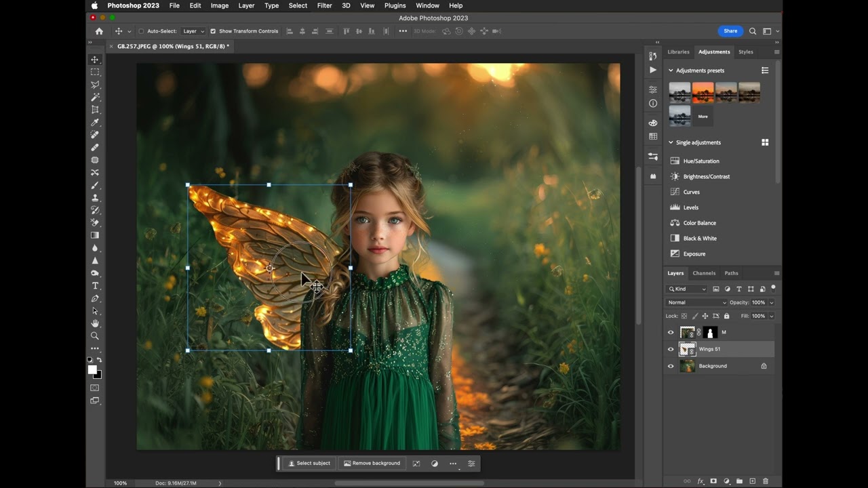Hide the Background layer

671,366
